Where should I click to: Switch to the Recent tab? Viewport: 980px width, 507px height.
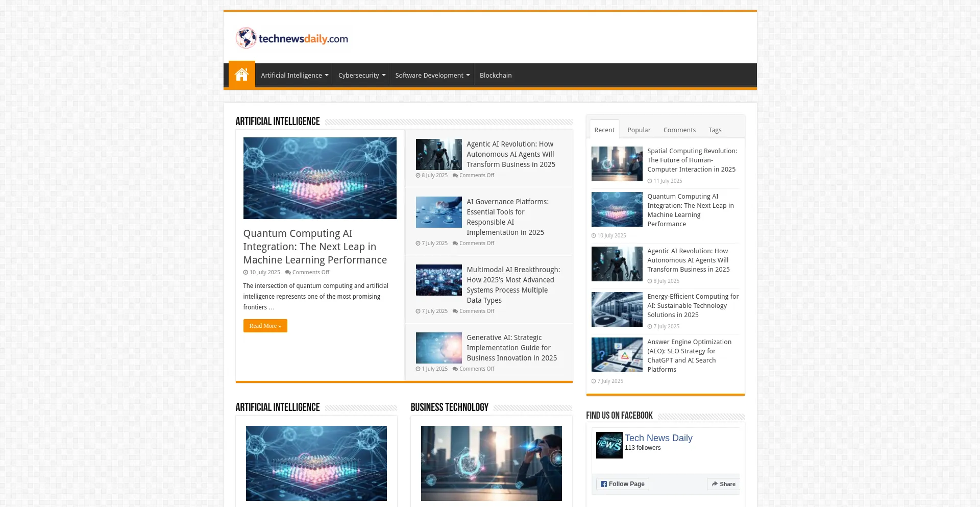[x=604, y=130]
